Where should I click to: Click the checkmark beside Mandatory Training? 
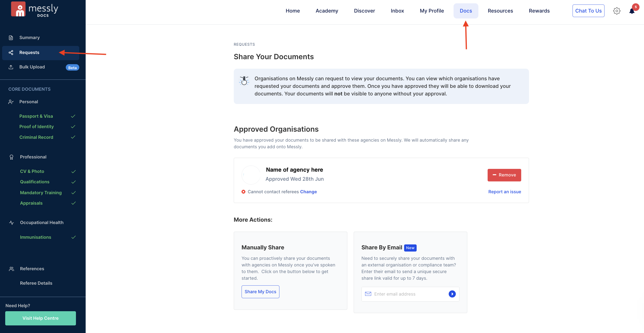[x=73, y=193]
